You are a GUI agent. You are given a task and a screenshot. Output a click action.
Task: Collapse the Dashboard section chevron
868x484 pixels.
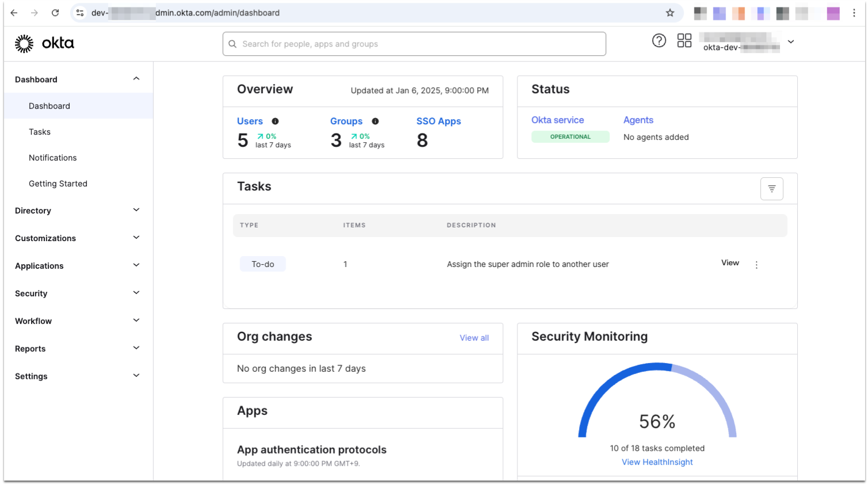pyautogui.click(x=136, y=78)
